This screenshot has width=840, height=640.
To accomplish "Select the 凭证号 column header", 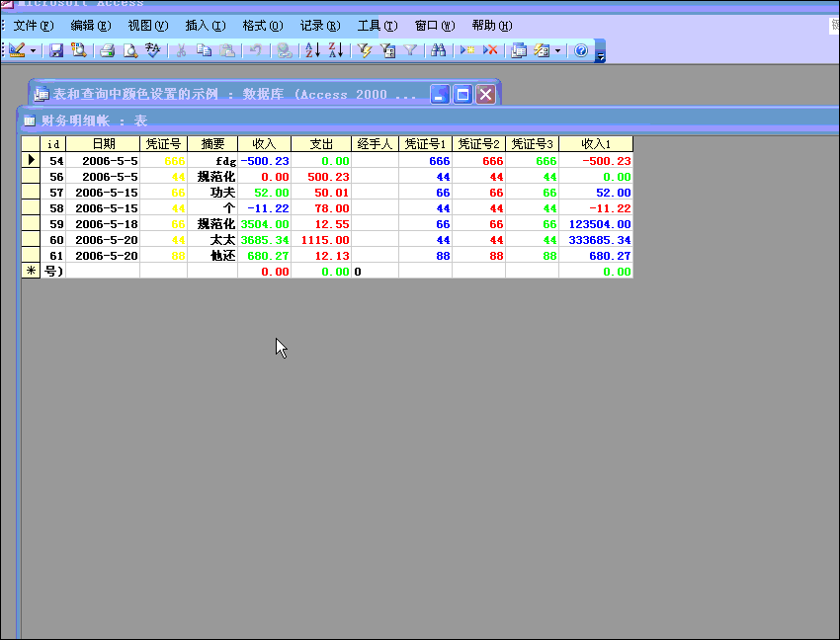I will point(163,143).
